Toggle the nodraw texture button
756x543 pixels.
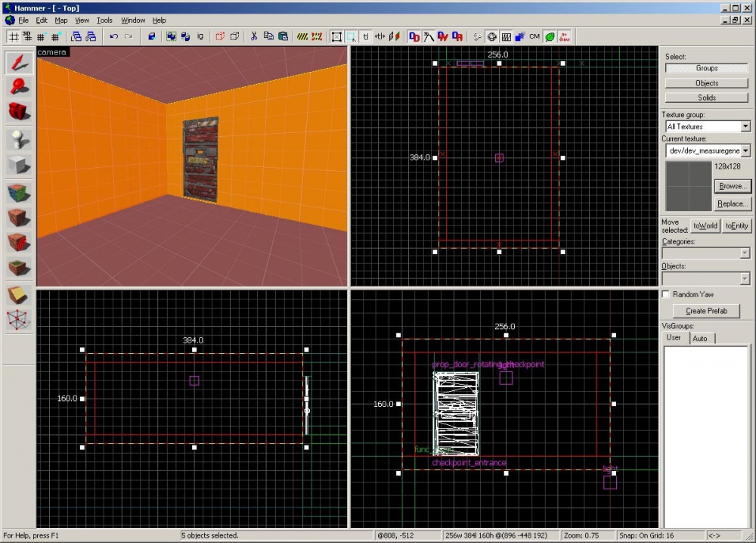click(564, 36)
